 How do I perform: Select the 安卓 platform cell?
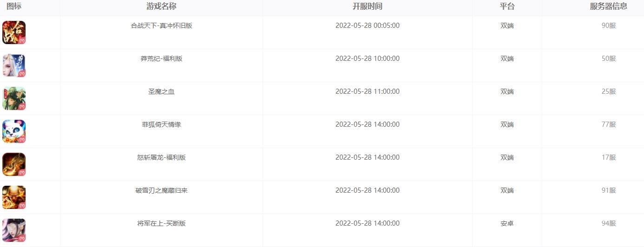tap(507, 223)
